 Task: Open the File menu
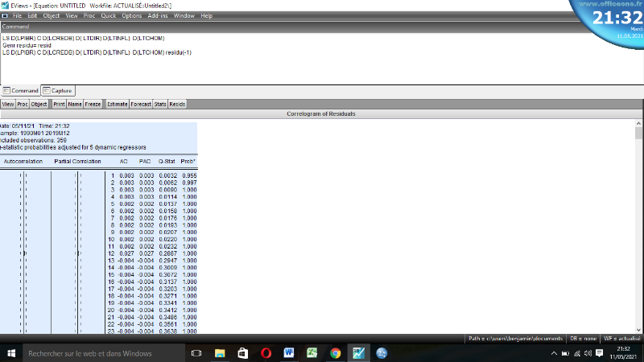coord(17,15)
